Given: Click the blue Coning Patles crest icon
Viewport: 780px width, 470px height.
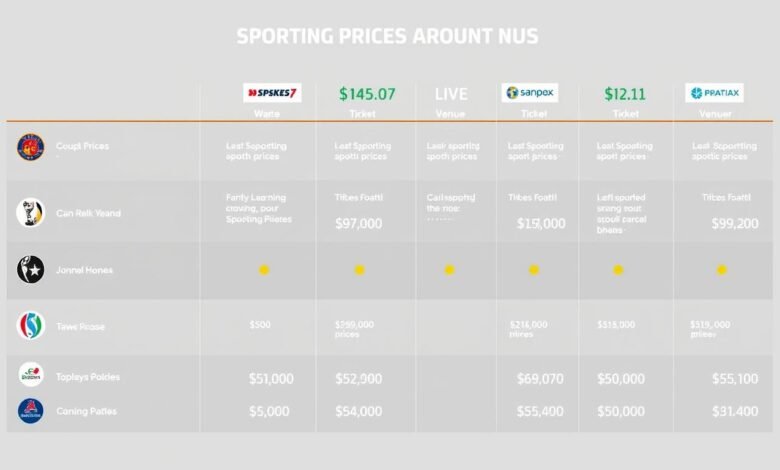Looking at the screenshot, I should [x=30, y=411].
